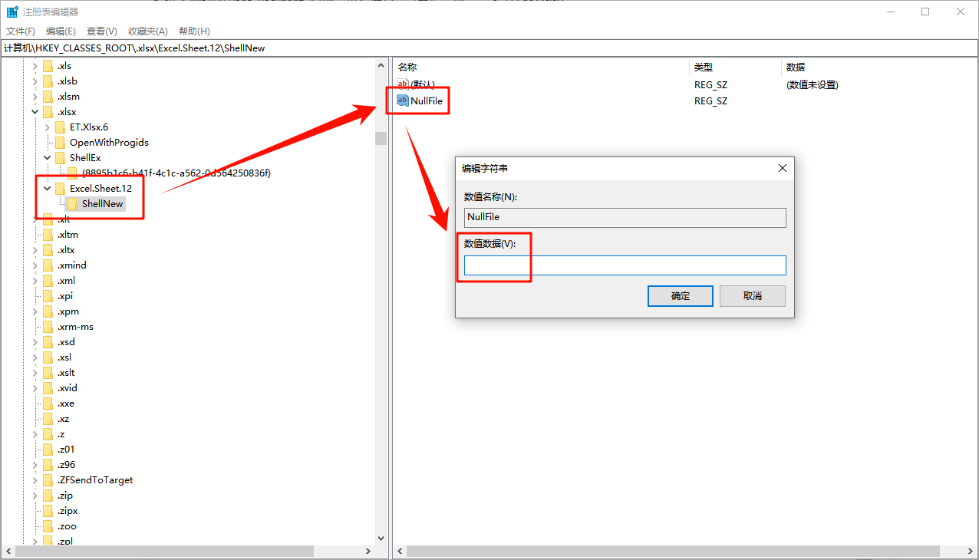
Task: Open the 查看(V) menu
Action: 101,31
